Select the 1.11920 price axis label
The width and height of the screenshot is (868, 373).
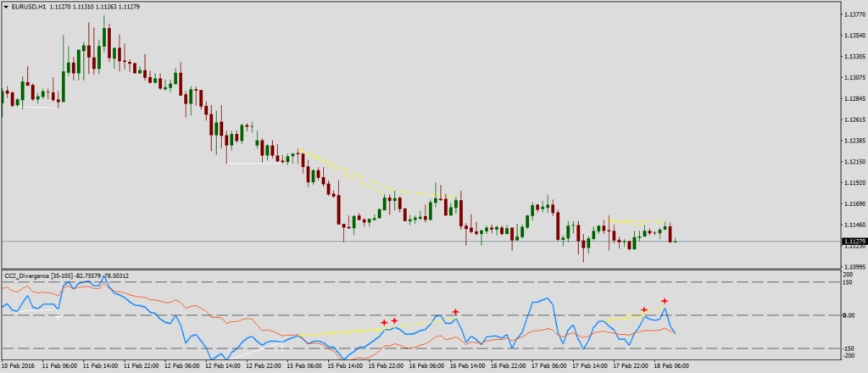[x=854, y=182]
